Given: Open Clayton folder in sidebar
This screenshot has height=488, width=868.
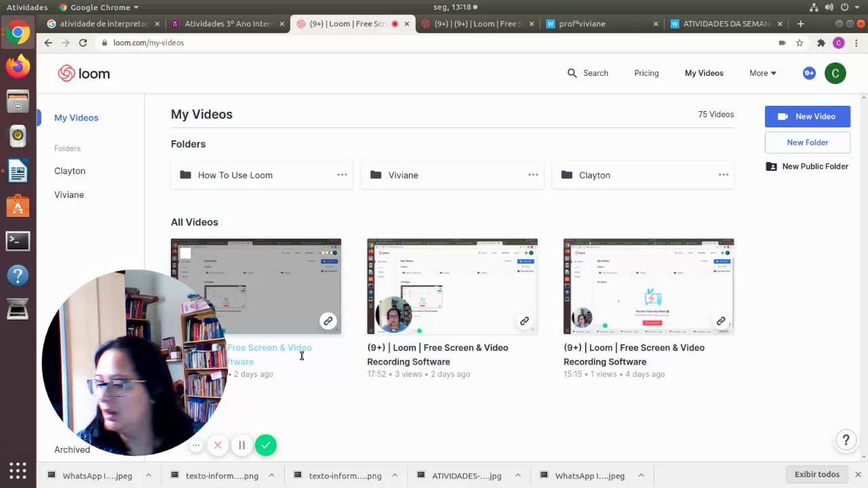Looking at the screenshot, I should 70,171.
